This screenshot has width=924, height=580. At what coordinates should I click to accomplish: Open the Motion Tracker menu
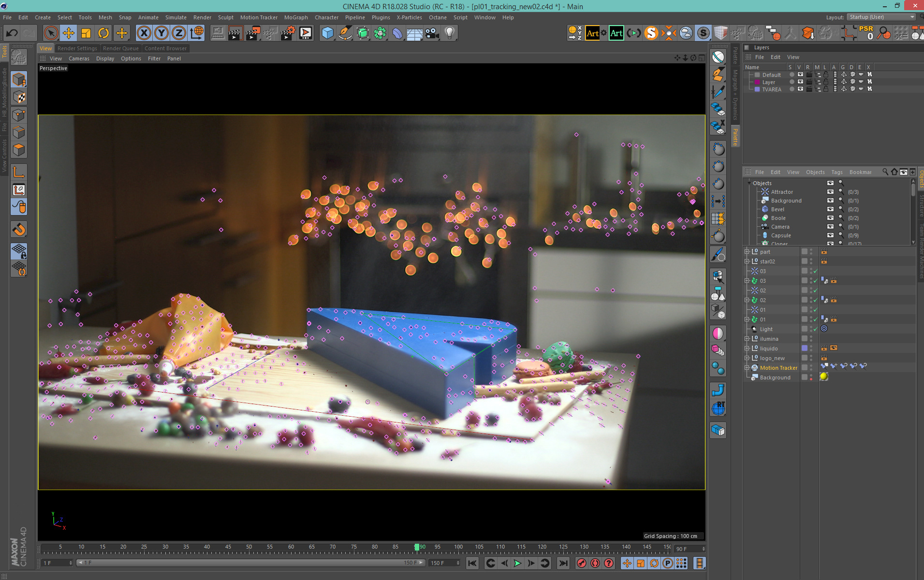(259, 17)
